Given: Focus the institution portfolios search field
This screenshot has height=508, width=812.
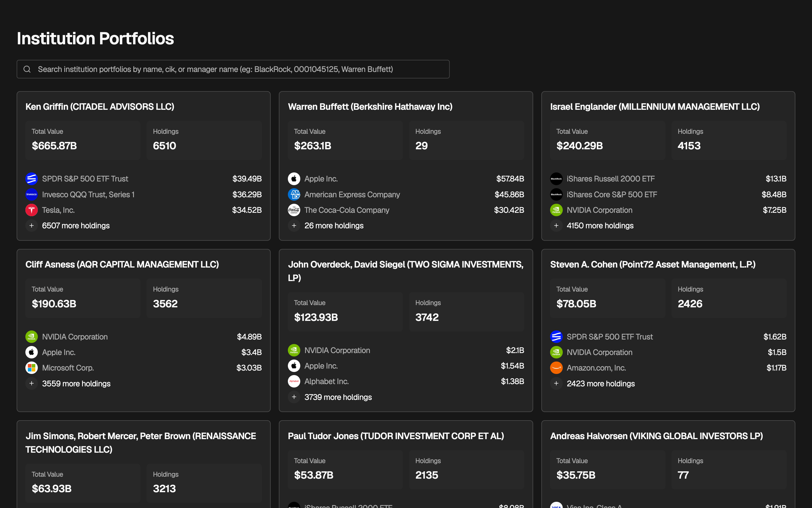Looking at the screenshot, I should [233, 69].
